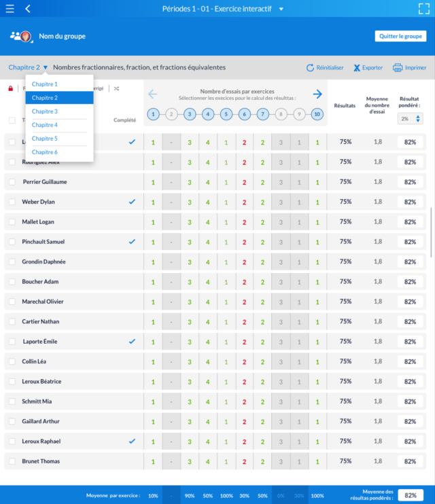Check the box for Weber Dylan
435x504 pixels.
(12, 202)
